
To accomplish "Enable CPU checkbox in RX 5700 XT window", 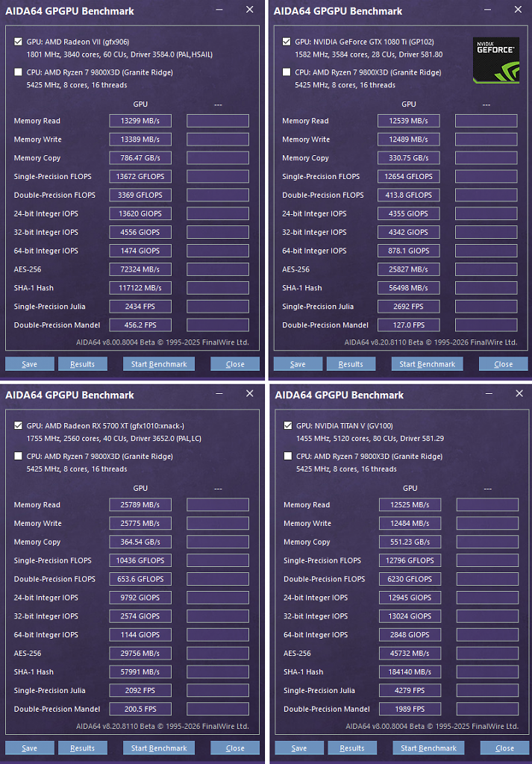I will click(19, 456).
